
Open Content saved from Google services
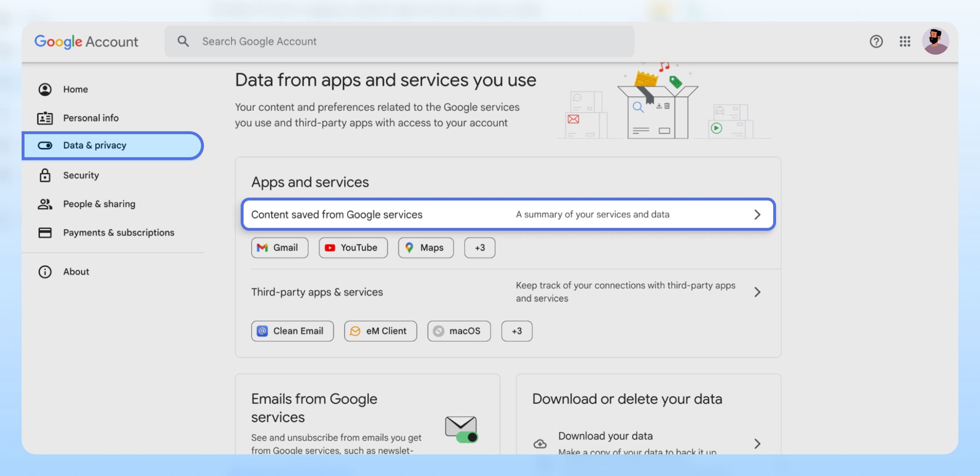click(508, 215)
